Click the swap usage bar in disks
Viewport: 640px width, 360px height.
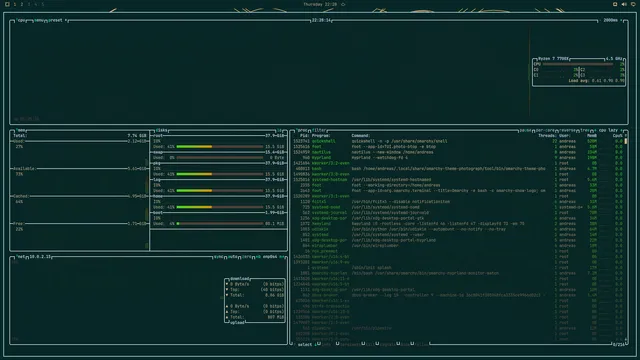[220, 158]
